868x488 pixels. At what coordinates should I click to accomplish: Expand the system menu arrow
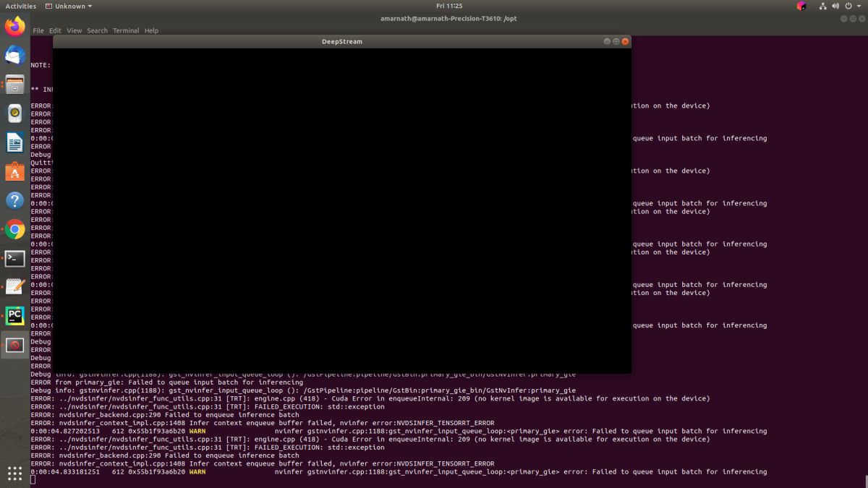(859, 6)
